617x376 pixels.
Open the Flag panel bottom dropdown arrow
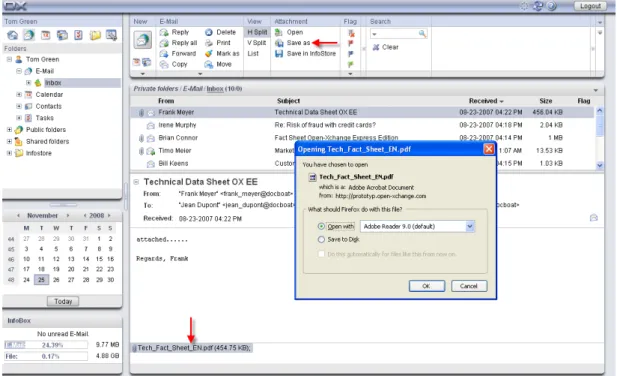(x=350, y=74)
